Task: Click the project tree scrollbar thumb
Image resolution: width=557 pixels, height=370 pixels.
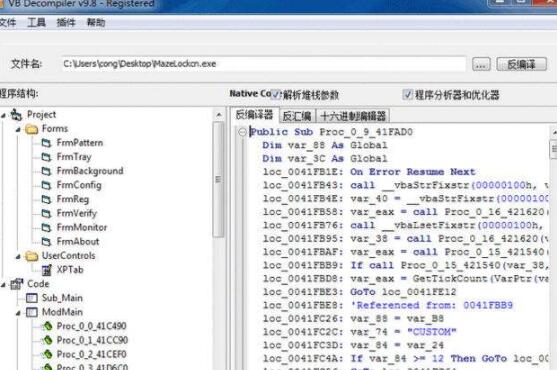Action: 218,180
